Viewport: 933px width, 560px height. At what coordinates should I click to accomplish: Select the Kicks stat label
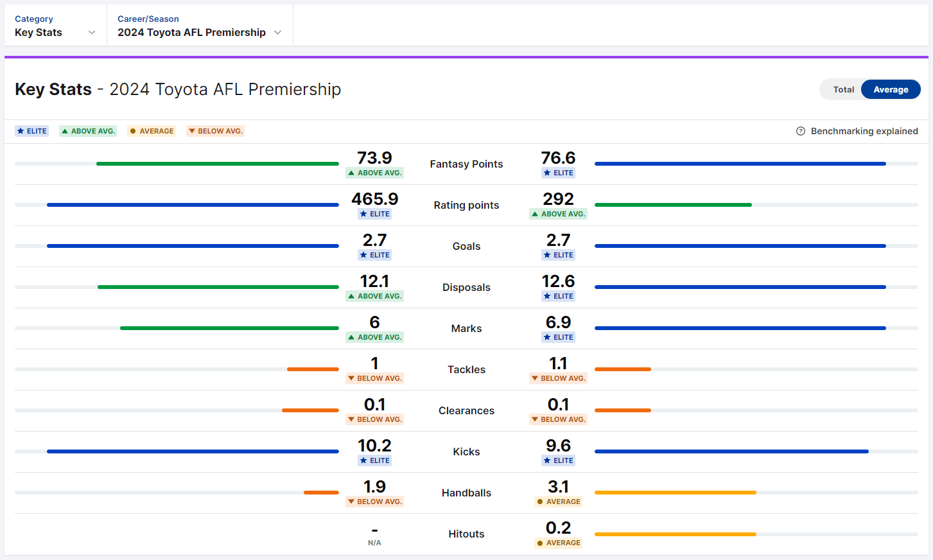466,452
